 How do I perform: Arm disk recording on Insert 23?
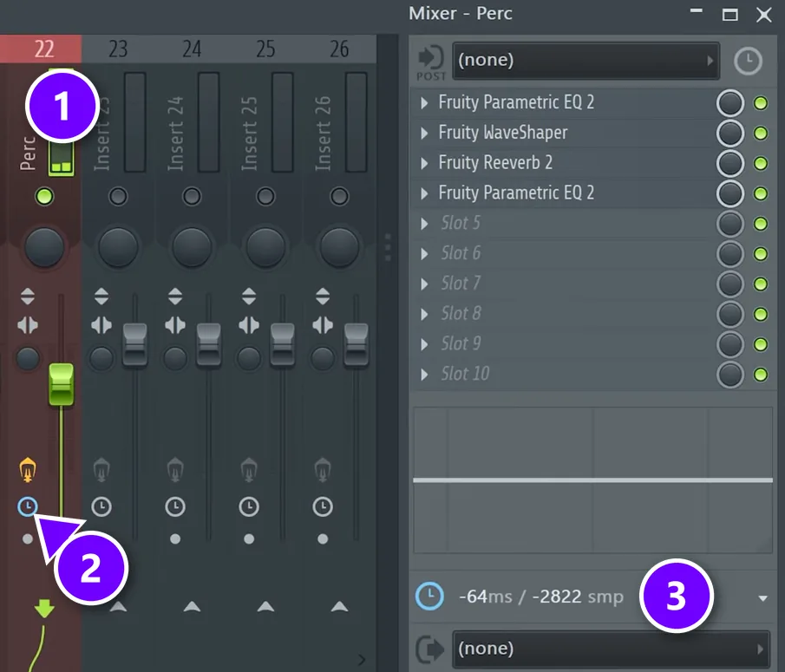click(101, 470)
